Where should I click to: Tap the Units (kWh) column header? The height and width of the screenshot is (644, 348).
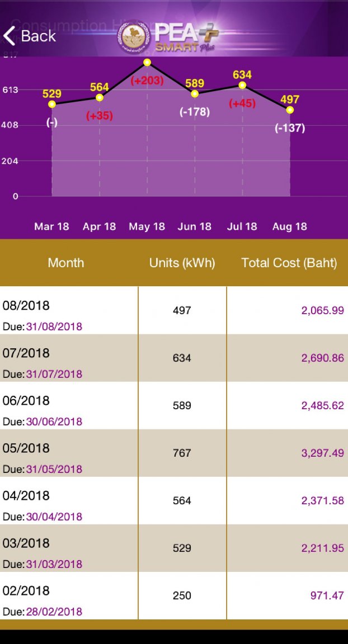pyautogui.click(x=182, y=263)
